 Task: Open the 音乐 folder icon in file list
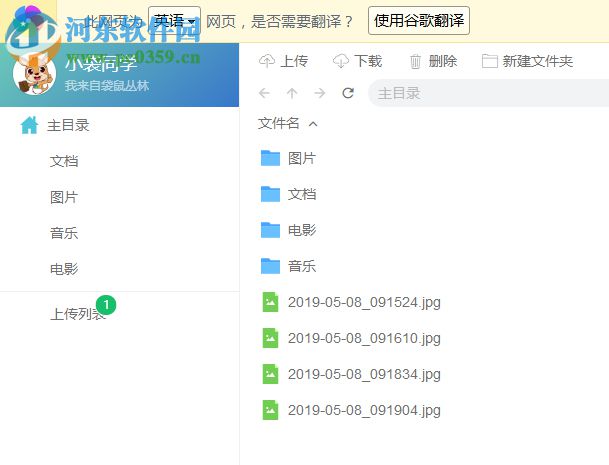click(270, 266)
